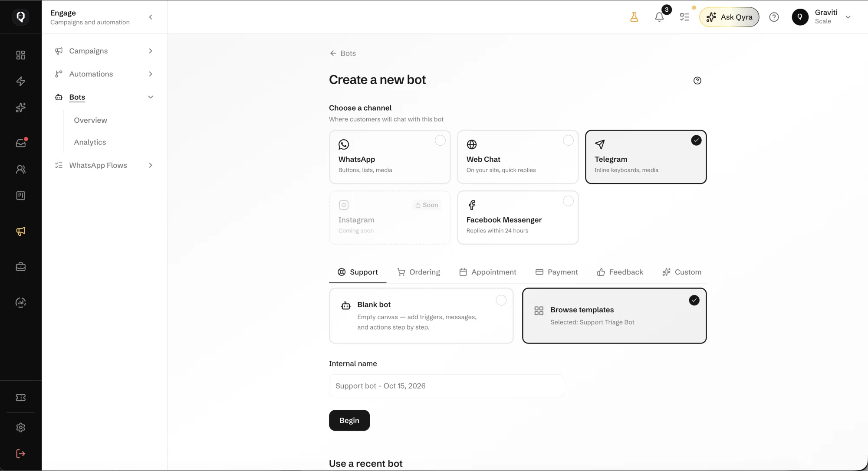
Task: Open the checklist tasks icon in top bar
Action: point(684,17)
